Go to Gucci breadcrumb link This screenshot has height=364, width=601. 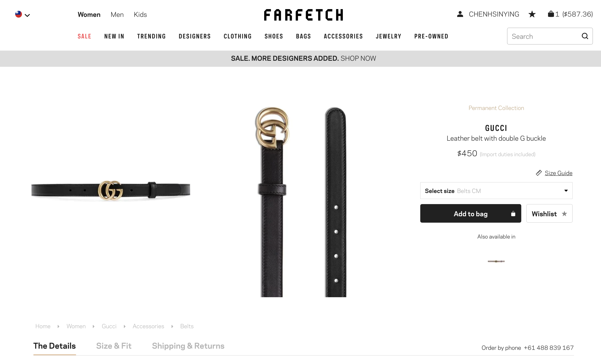pos(109,326)
